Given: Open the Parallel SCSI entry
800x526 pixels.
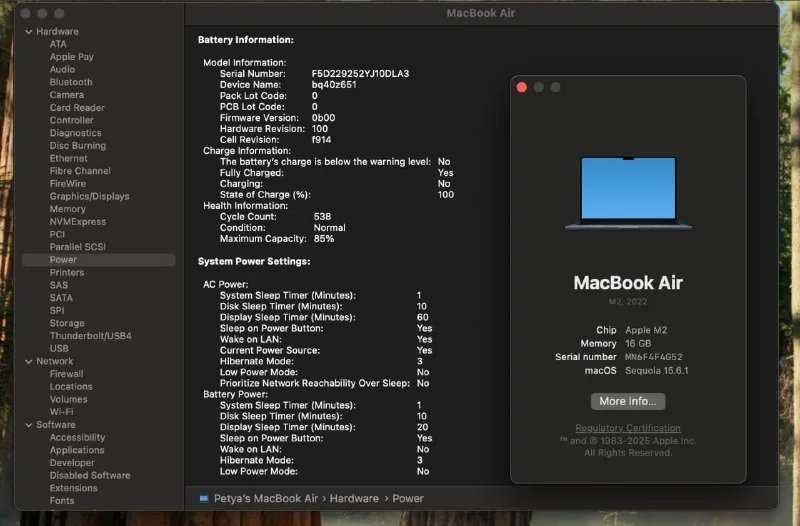Looking at the screenshot, I should (78, 247).
